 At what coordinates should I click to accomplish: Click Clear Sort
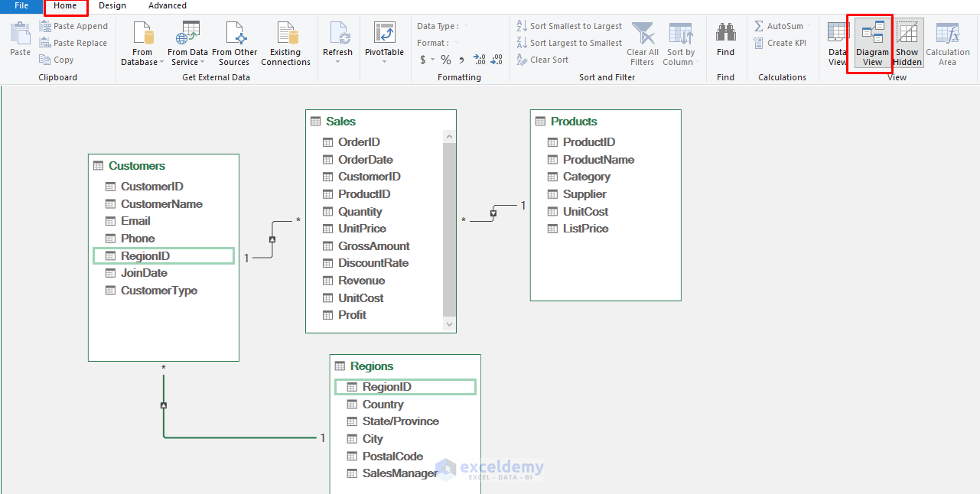[542, 60]
